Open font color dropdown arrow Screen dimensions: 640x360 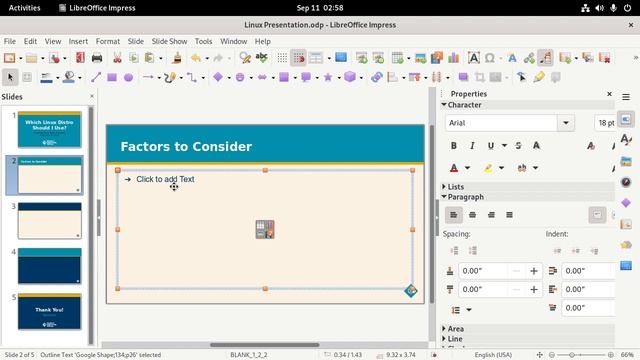click(x=467, y=168)
